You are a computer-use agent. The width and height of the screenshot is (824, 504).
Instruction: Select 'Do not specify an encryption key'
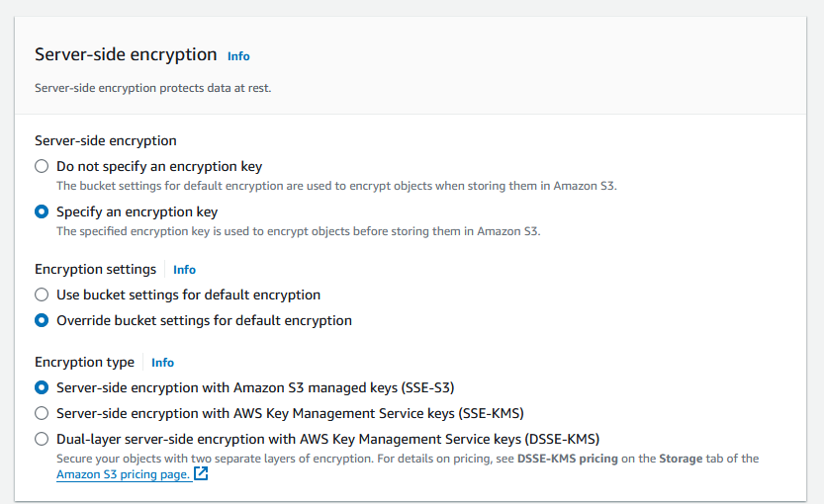[x=42, y=166]
